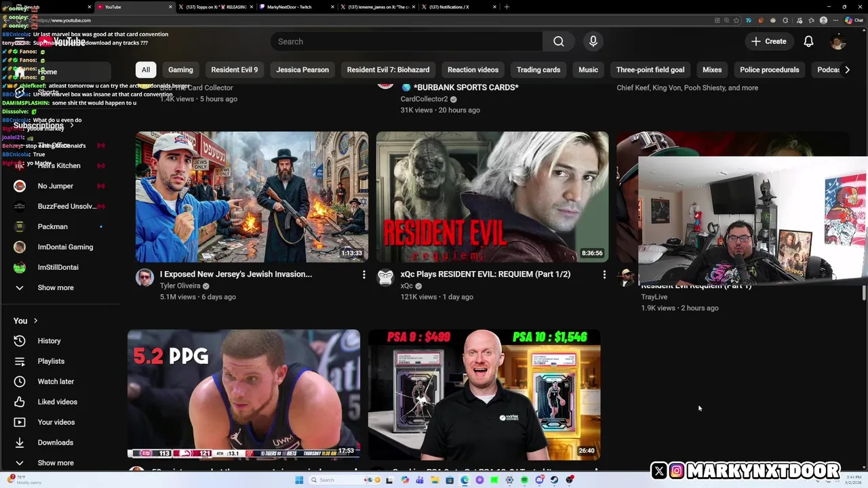Open more options for Tyler Oliveira video
This screenshot has width=868, height=488.
pos(363,274)
